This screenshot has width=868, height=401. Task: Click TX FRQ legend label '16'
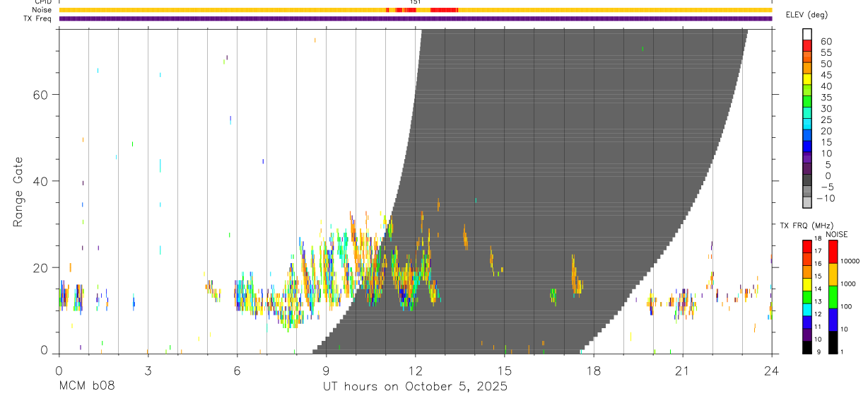(817, 264)
